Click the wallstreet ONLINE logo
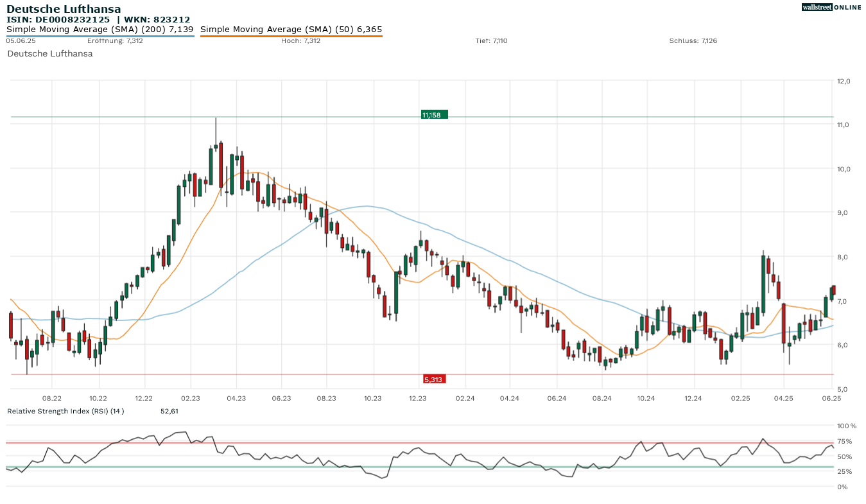Viewport: 866px width, 504px height. click(831, 7)
